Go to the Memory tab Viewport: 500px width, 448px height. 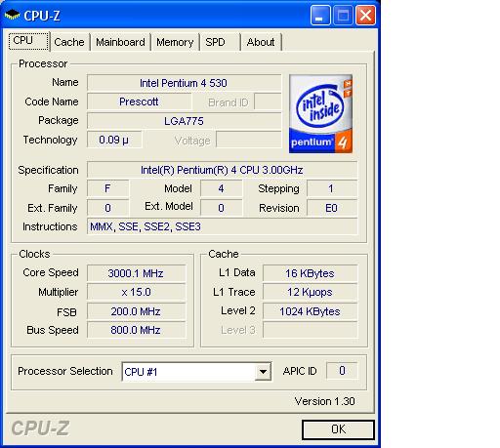tap(175, 42)
